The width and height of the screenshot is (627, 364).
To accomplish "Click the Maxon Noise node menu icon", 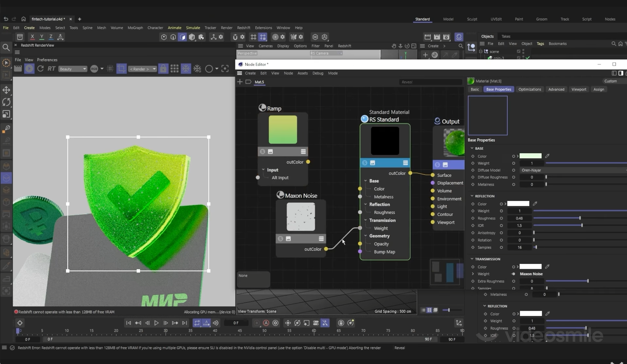I will point(321,239).
